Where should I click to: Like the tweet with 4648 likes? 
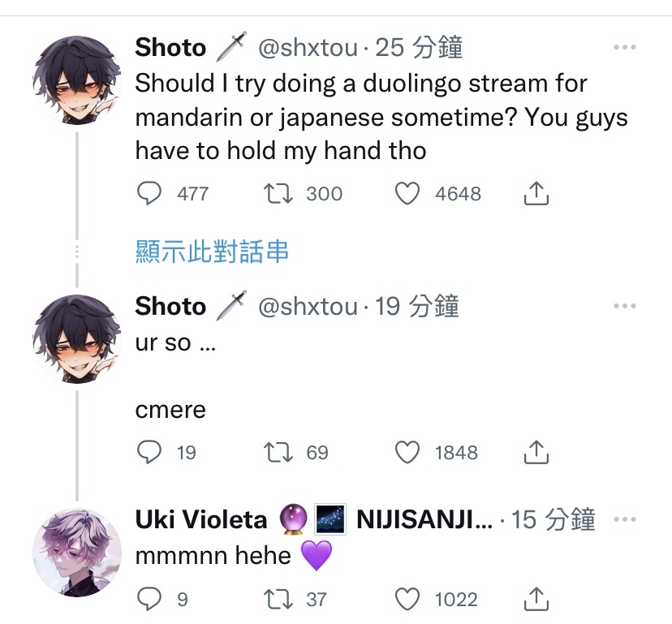407,193
